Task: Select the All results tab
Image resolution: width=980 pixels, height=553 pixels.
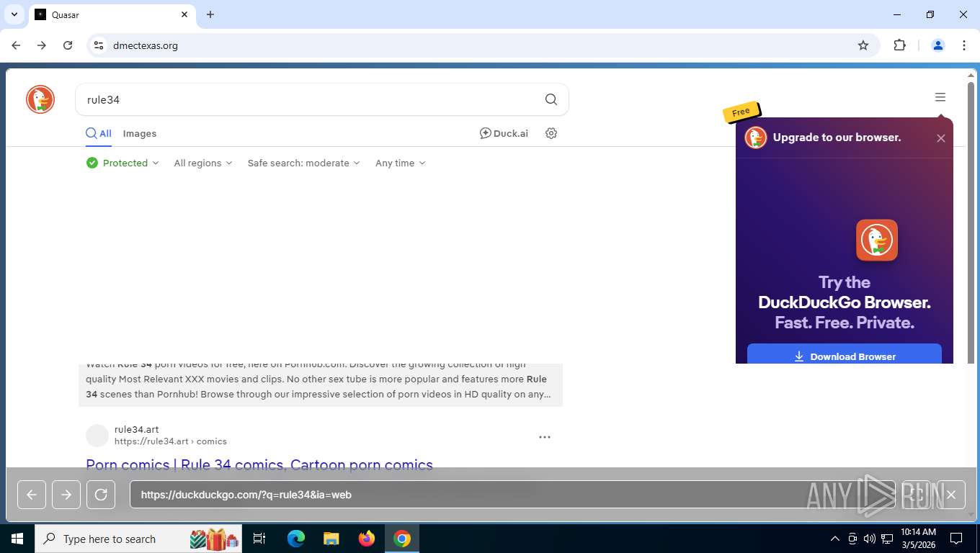Action: 99,133
